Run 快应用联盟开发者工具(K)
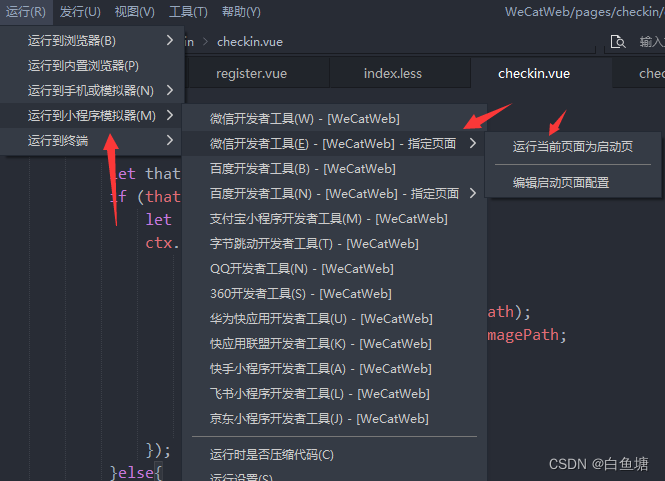This screenshot has height=481, width=665. pyautogui.click(x=334, y=344)
